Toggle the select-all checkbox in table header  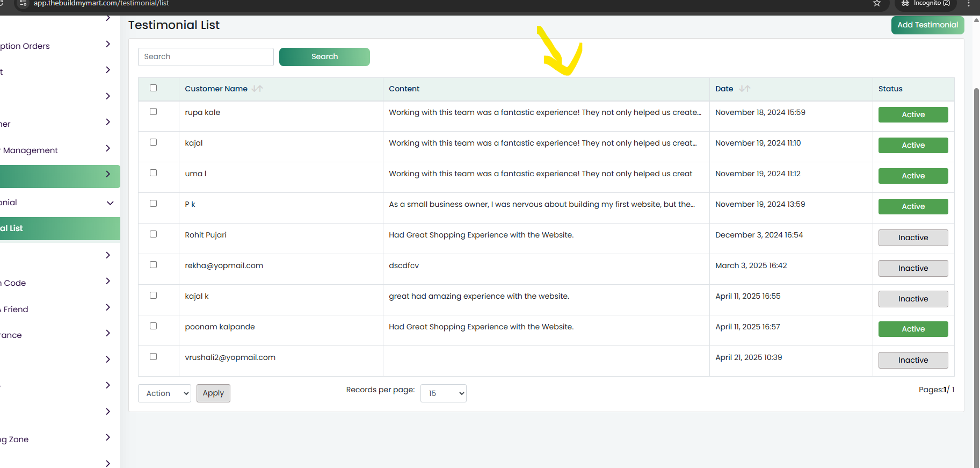click(153, 88)
